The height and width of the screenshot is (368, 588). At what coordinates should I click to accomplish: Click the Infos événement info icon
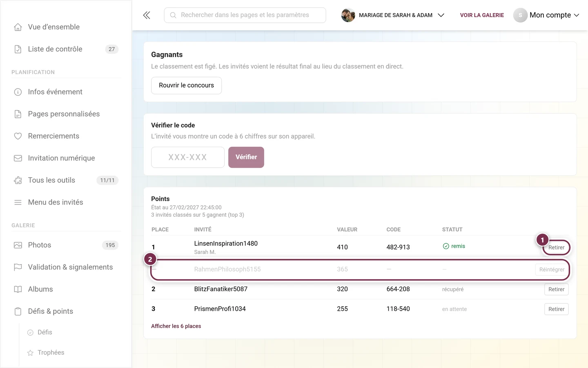pyautogui.click(x=18, y=92)
